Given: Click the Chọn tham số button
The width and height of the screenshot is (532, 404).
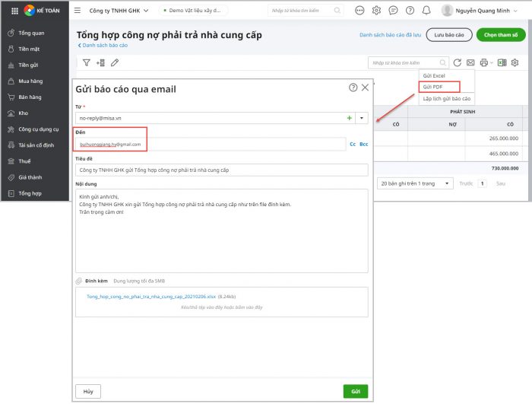Looking at the screenshot, I should click(x=501, y=35).
